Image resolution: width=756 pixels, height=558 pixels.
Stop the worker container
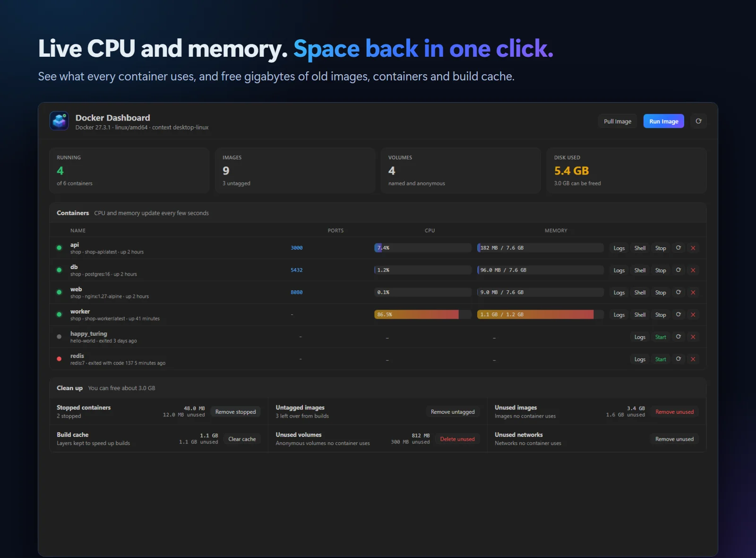click(661, 314)
